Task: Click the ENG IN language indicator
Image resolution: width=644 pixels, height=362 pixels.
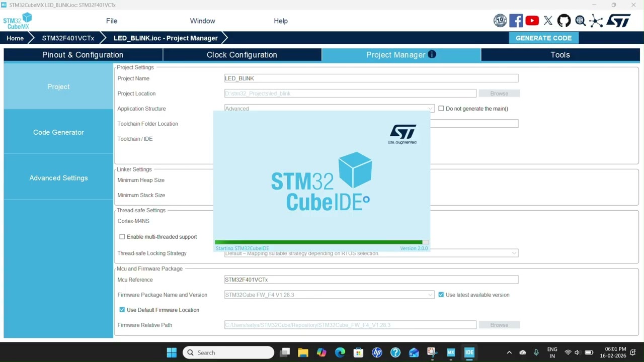Action: click(552, 352)
